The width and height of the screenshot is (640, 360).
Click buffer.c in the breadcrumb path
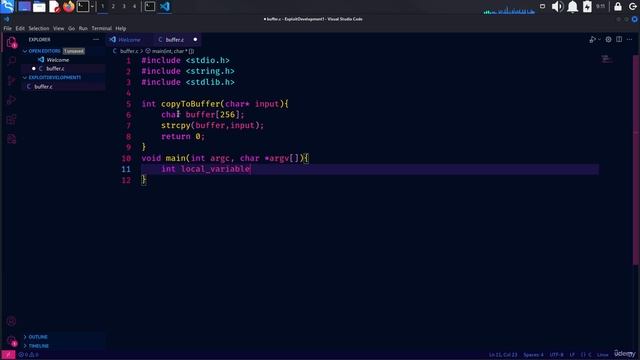point(129,51)
